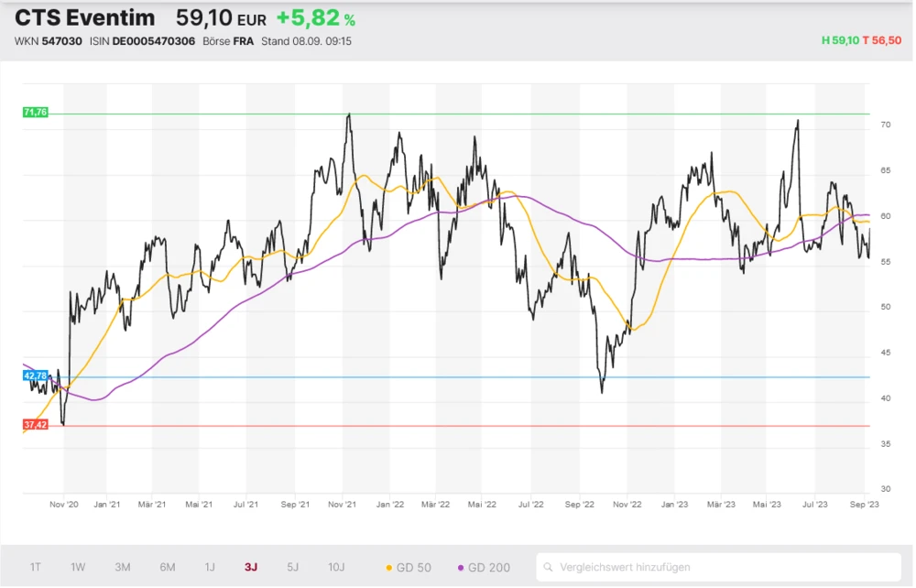Click the magnifier icon in comparison search
The width and height of the screenshot is (916, 588).
coord(550,567)
